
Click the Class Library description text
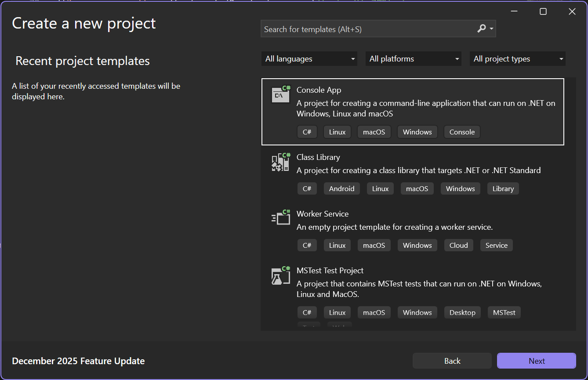[419, 170]
